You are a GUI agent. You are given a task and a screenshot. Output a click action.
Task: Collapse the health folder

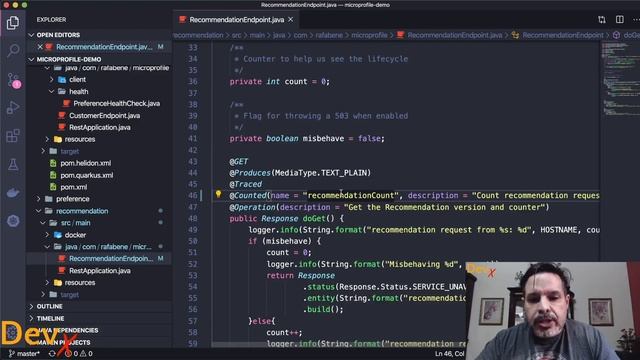coord(78,91)
